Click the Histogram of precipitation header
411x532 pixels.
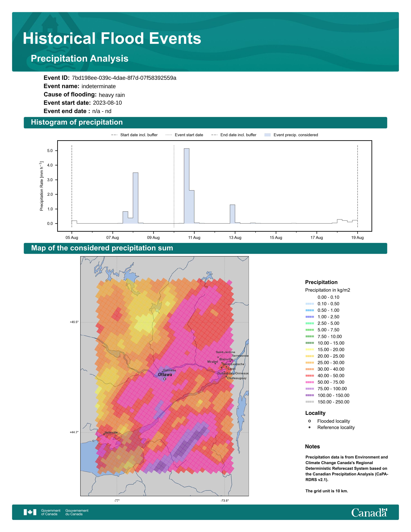pyautogui.click(x=77, y=122)
